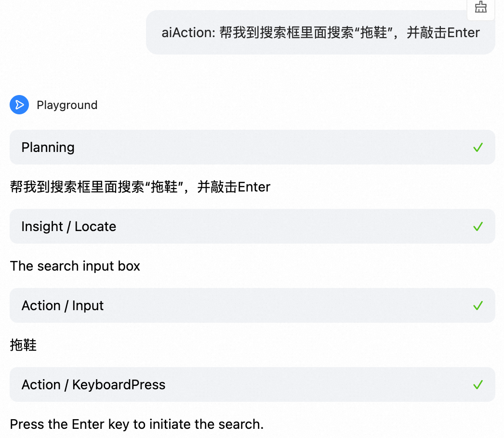Click the blue Playground logo icon
This screenshot has height=438, width=504.
tap(19, 105)
